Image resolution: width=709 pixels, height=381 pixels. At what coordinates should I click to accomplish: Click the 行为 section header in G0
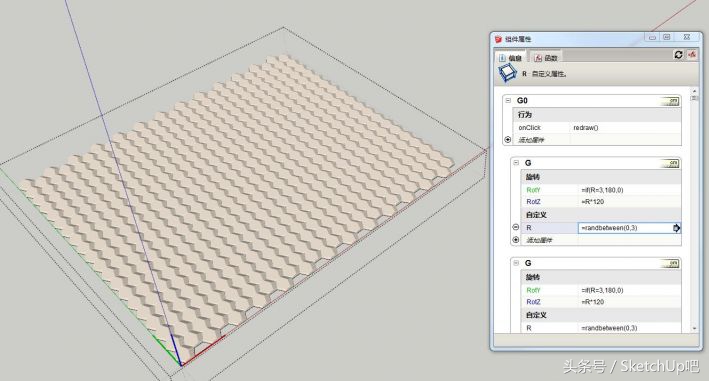pyautogui.click(x=525, y=115)
